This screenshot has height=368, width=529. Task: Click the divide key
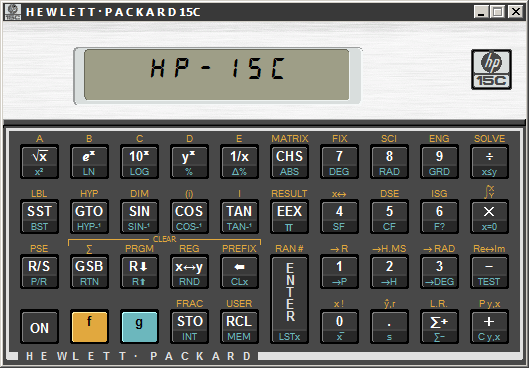pyautogui.click(x=489, y=162)
